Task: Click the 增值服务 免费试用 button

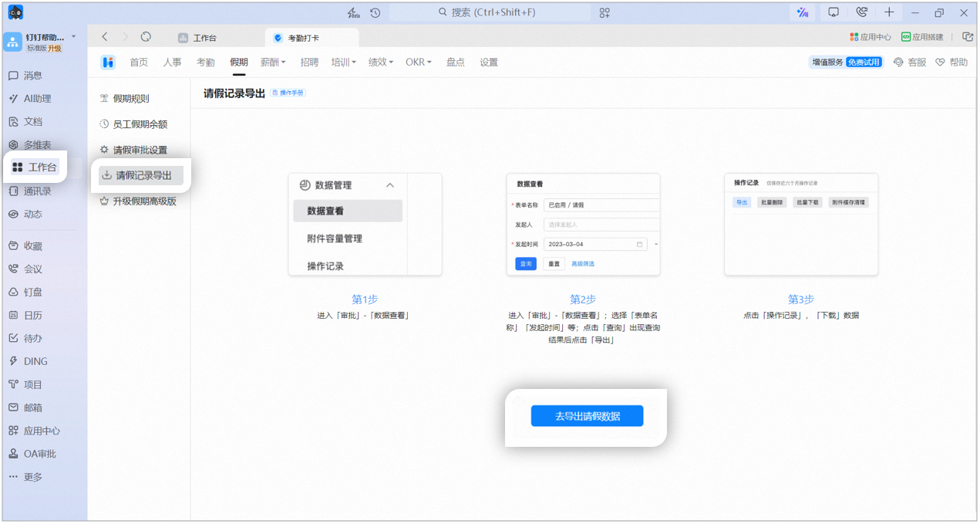Action: [846, 63]
